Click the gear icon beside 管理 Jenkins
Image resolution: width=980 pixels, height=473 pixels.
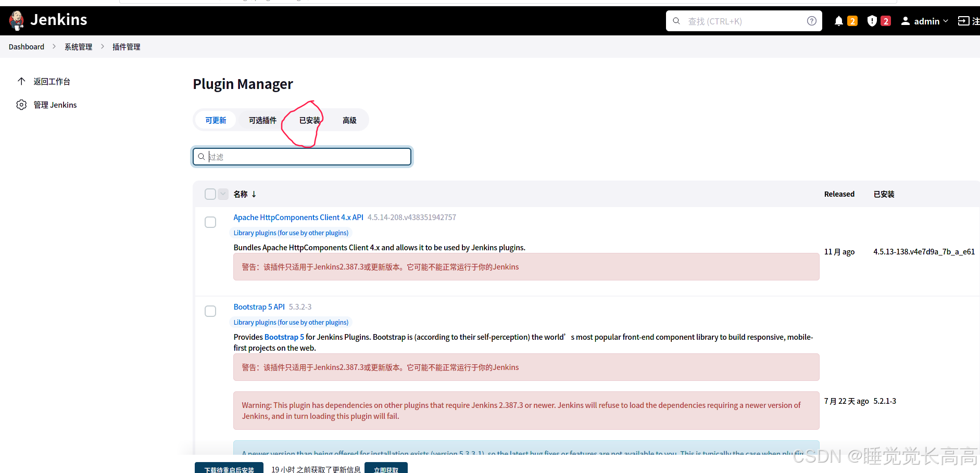click(x=21, y=105)
